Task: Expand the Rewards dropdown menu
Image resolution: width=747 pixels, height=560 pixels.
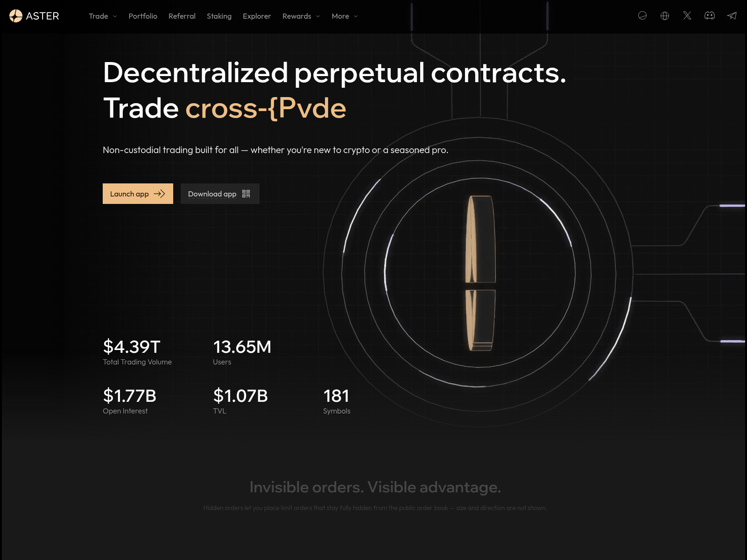Action: point(301,16)
